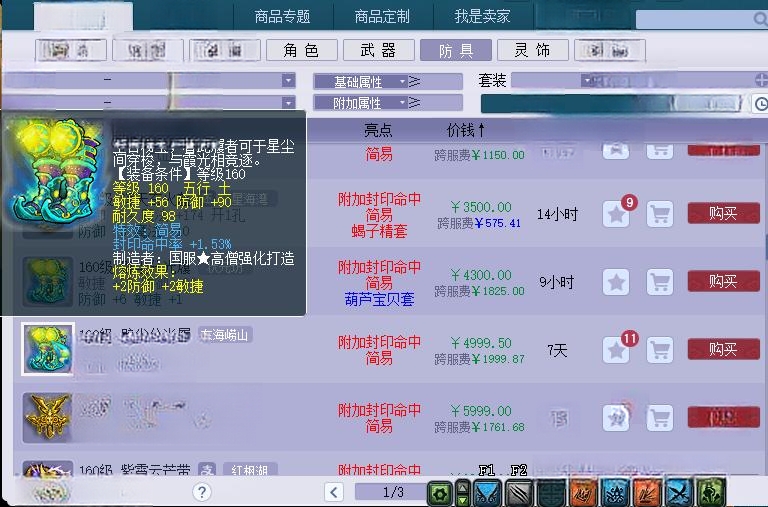Open the green gear settings icon
Screen dimensions: 768x507
[439, 493]
